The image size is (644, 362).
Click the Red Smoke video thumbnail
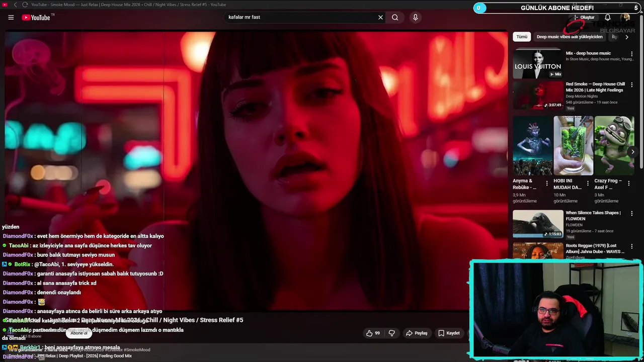coord(538,95)
